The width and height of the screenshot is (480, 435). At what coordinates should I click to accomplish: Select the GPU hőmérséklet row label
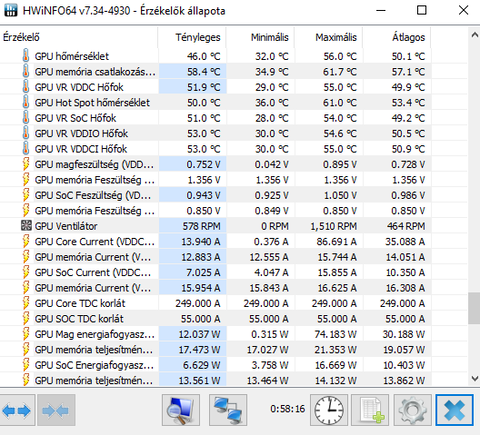(x=72, y=56)
